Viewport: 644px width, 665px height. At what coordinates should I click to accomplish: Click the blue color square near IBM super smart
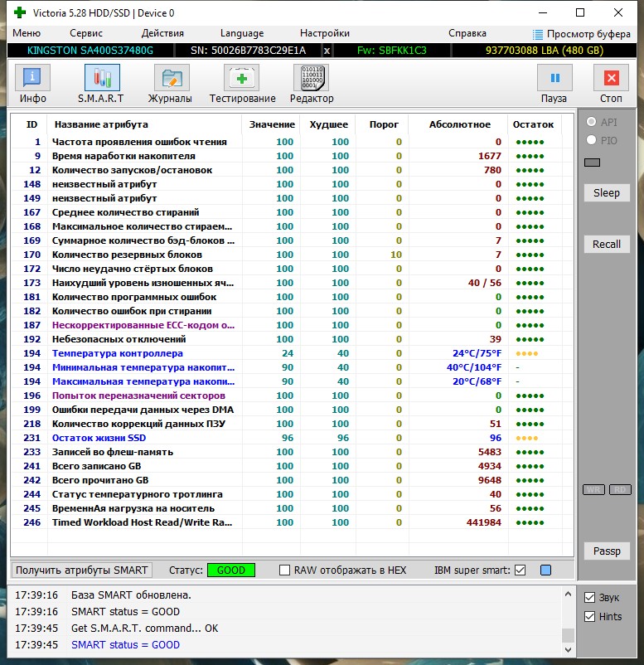pyautogui.click(x=545, y=570)
